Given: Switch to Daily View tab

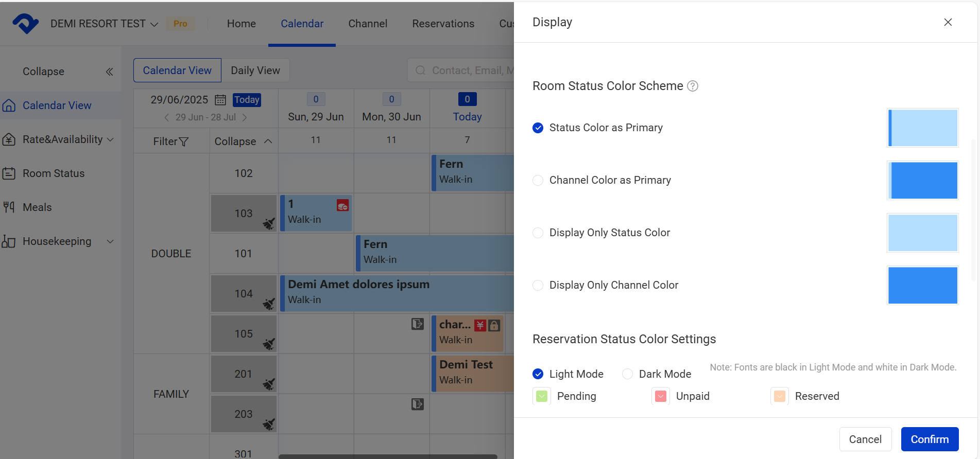Looking at the screenshot, I should pyautogui.click(x=255, y=70).
